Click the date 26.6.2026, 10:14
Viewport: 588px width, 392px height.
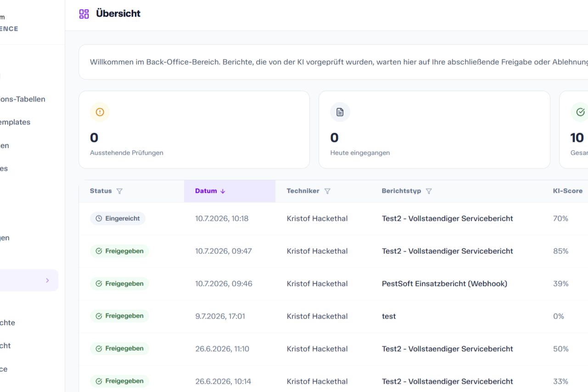point(222,381)
